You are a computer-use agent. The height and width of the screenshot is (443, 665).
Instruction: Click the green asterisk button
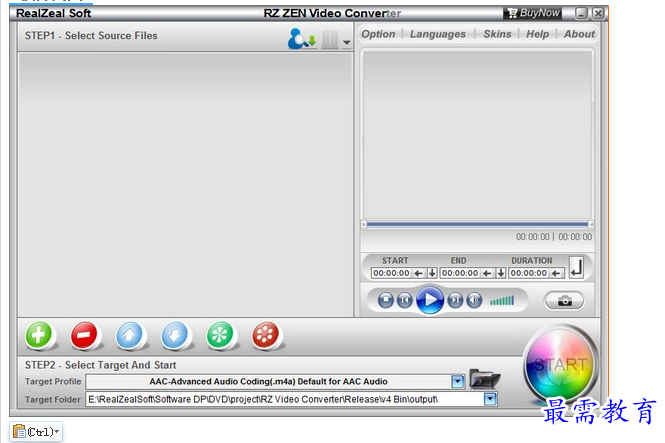220,335
